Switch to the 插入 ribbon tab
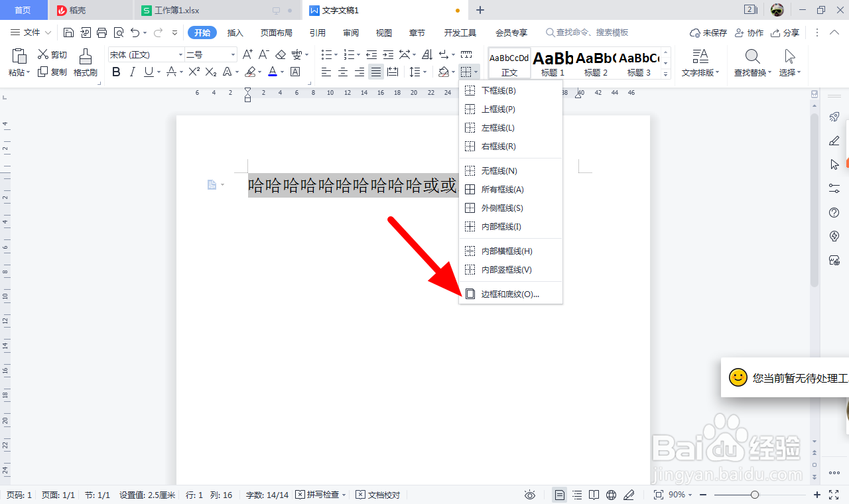849x504 pixels. click(235, 32)
